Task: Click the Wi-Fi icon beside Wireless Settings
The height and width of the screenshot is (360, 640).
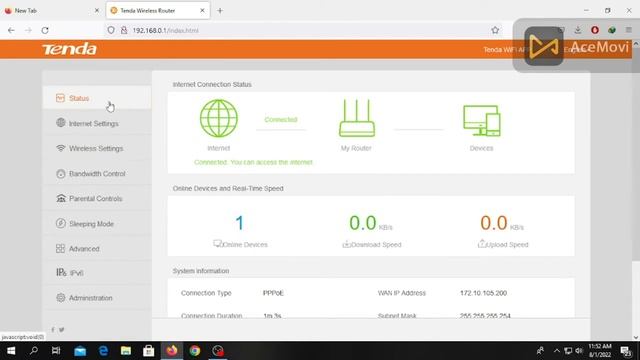Action: click(60, 148)
